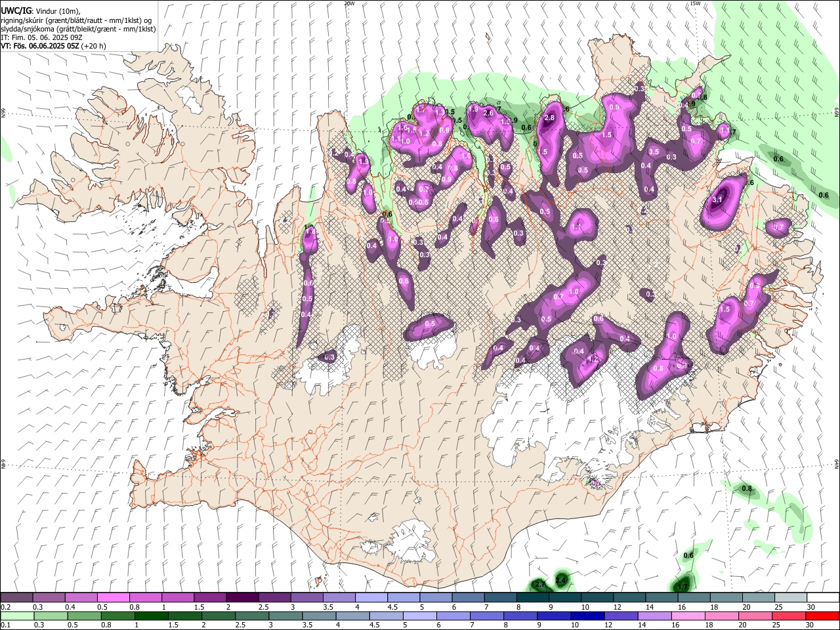The width and height of the screenshot is (840, 630).
Task: Choose the upper legend swatch labeled 10
Action: 597,598
